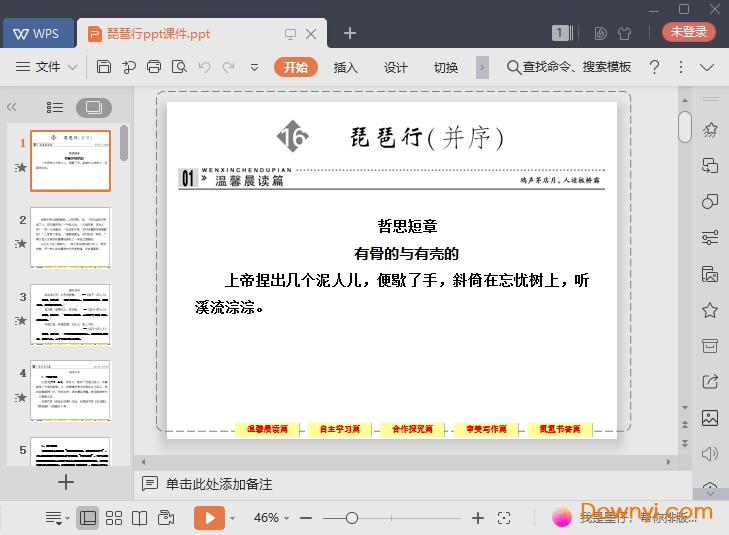This screenshot has width=729, height=535.
Task: Click the 温馨晨读篇 yellow slide button
Action: 267,429
